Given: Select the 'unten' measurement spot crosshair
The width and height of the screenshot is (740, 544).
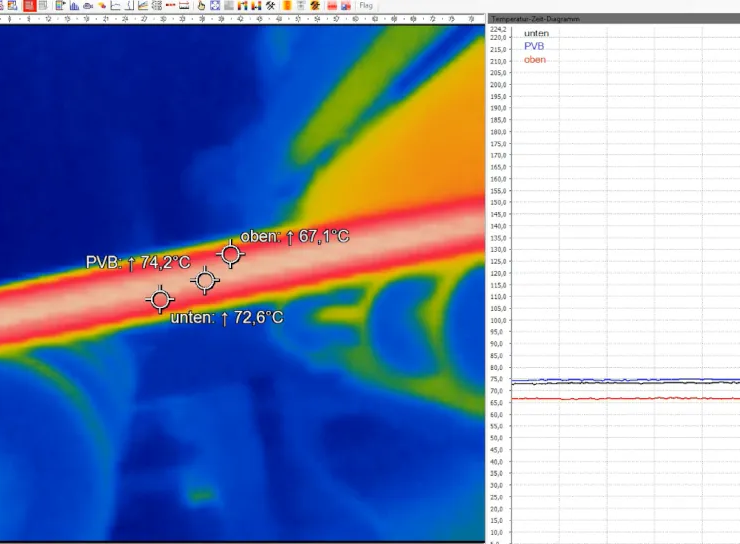Looking at the screenshot, I should [x=160, y=298].
